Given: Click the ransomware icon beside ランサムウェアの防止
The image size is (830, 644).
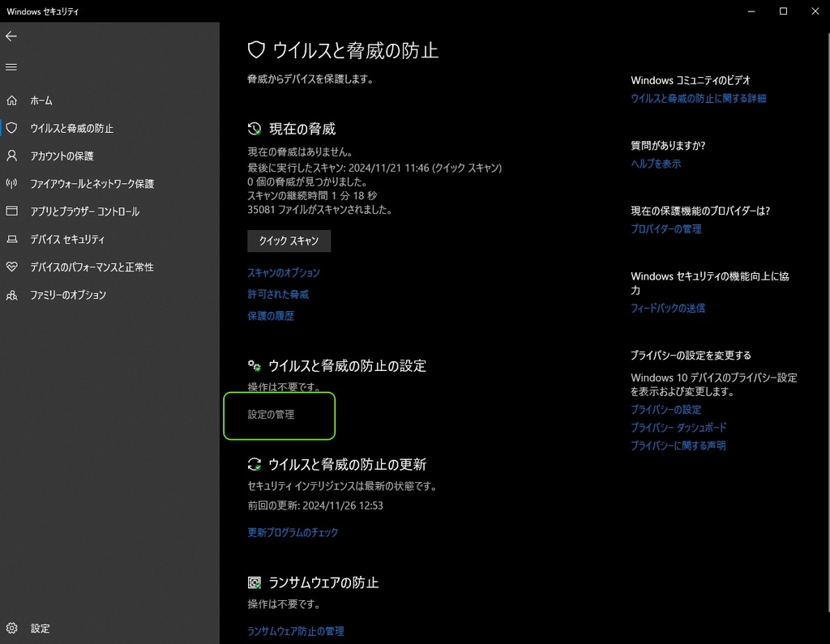Looking at the screenshot, I should point(255,582).
